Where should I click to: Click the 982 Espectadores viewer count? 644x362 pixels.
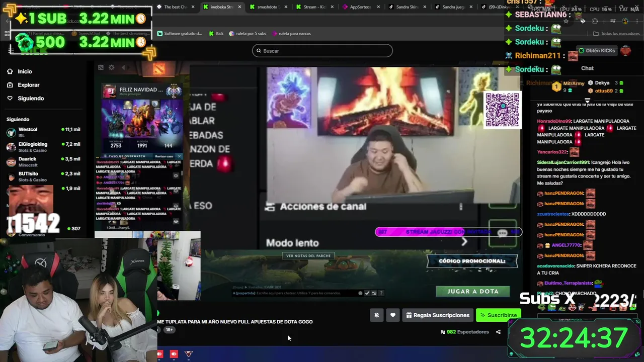[x=464, y=332]
